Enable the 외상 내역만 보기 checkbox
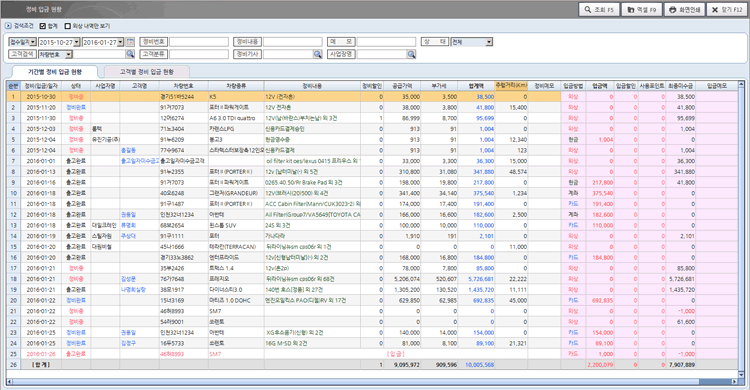 tap(67, 26)
